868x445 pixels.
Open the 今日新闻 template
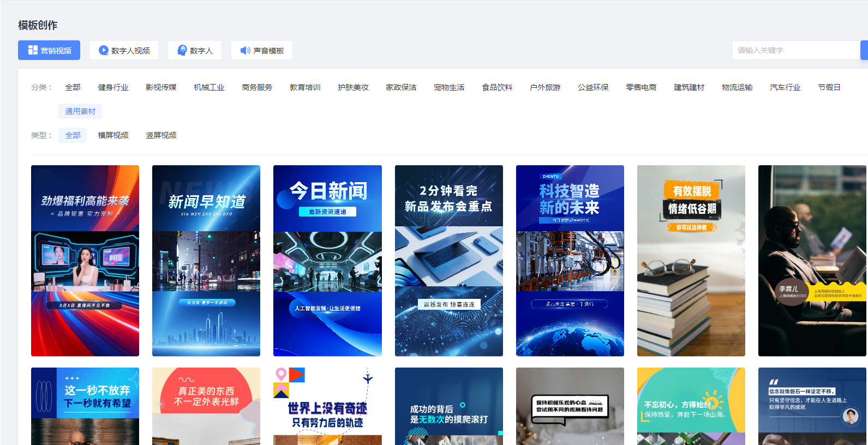click(x=327, y=261)
